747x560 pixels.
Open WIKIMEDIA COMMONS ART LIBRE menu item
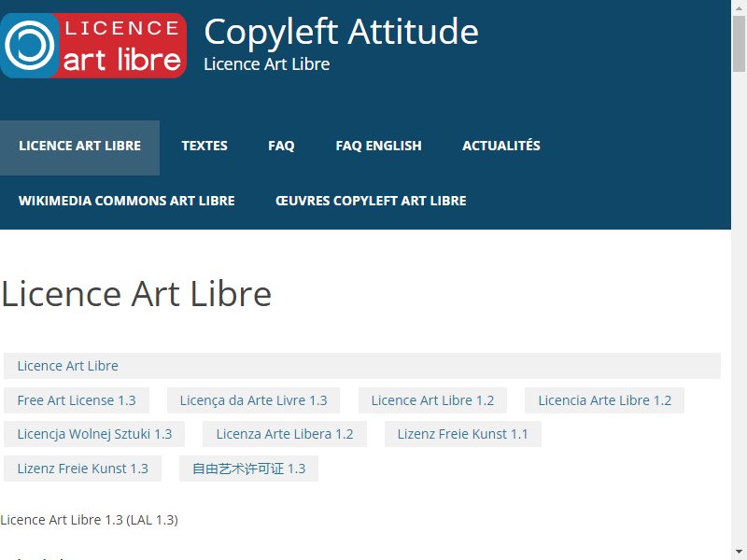[127, 201]
